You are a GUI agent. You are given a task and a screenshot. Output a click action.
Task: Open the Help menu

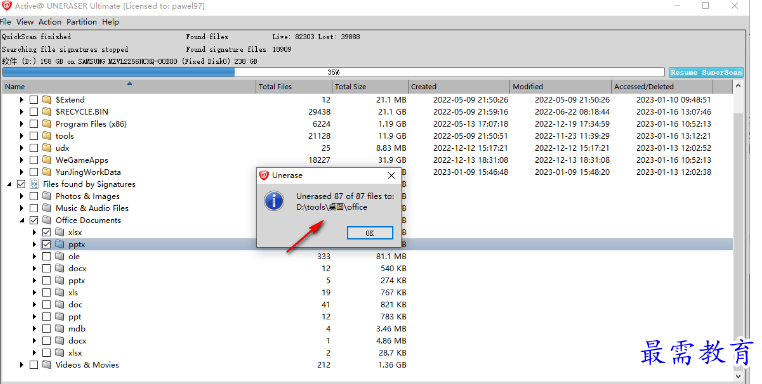(110, 22)
